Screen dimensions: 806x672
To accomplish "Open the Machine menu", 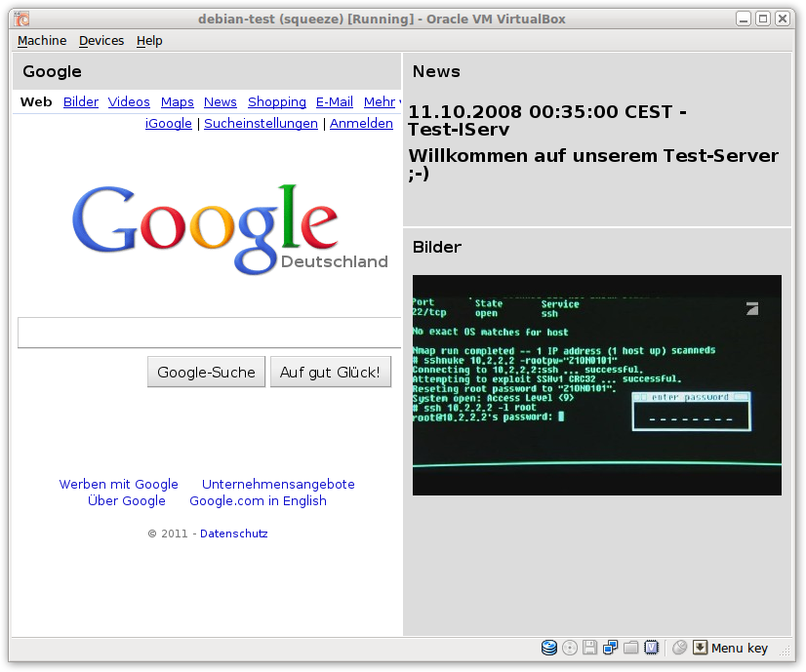I will tap(42, 41).
